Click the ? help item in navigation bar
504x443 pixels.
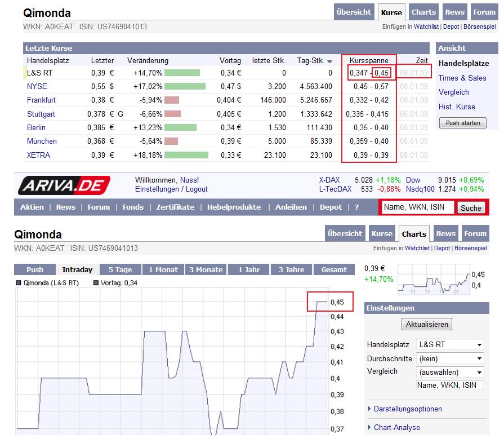(x=356, y=207)
